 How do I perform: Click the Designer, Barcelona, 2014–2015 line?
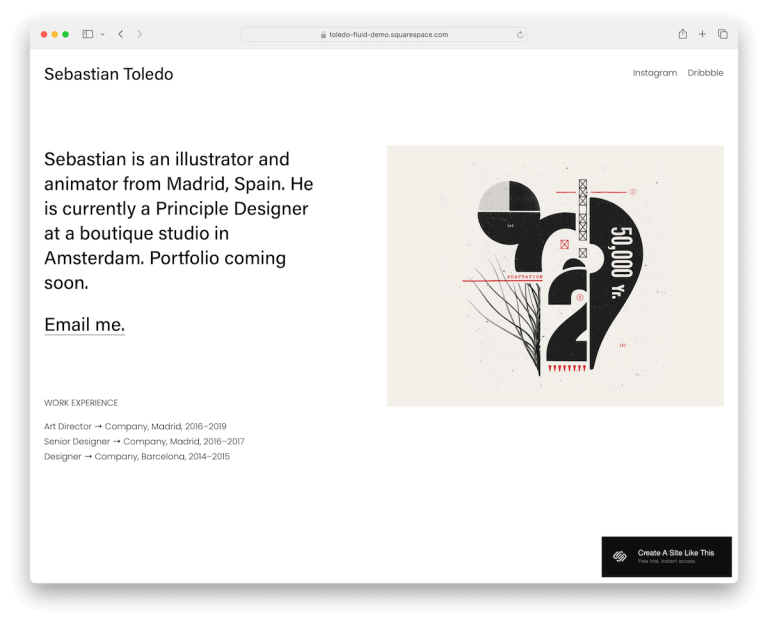point(137,456)
